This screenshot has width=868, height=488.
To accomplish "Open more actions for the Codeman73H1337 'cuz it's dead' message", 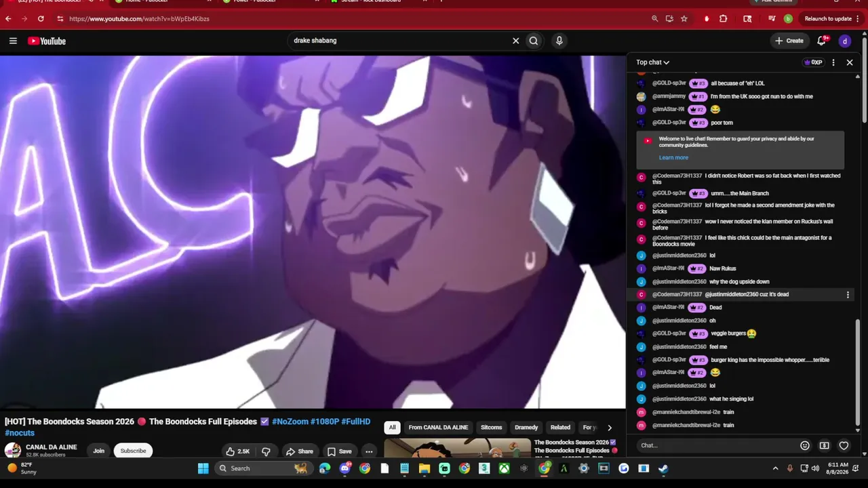I will 848,295.
